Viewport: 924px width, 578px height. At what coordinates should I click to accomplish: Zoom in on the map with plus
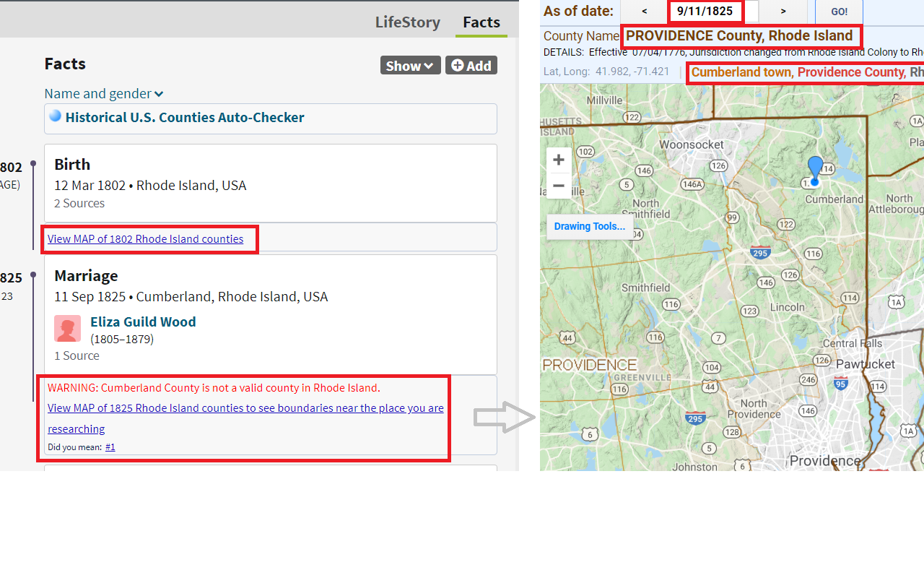coord(559,160)
